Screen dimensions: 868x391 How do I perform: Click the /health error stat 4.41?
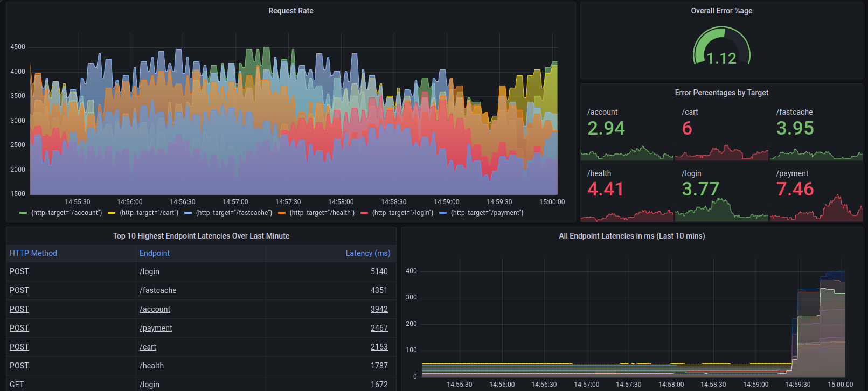[x=606, y=189]
